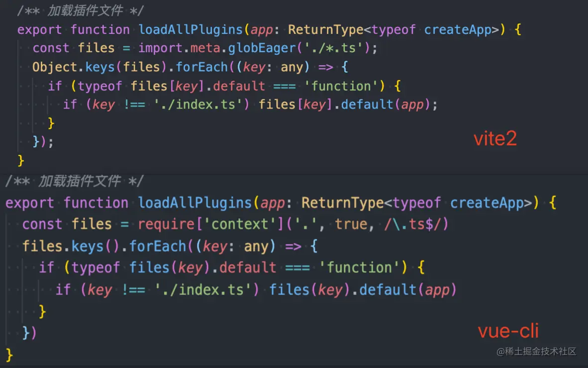
Task: Click 'function' string on the files(key) line
Action: [x=359, y=268]
